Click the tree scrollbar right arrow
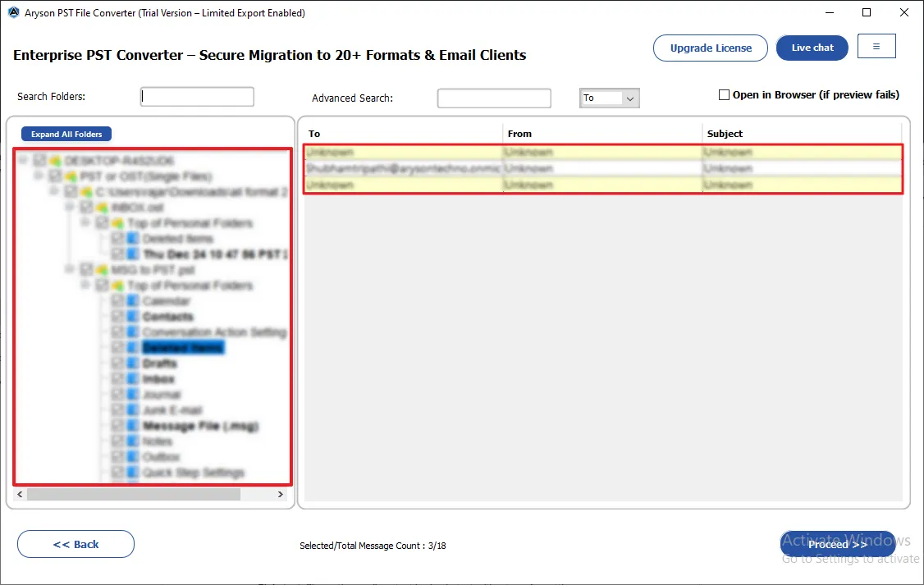This screenshot has height=585, width=924. tap(281, 494)
